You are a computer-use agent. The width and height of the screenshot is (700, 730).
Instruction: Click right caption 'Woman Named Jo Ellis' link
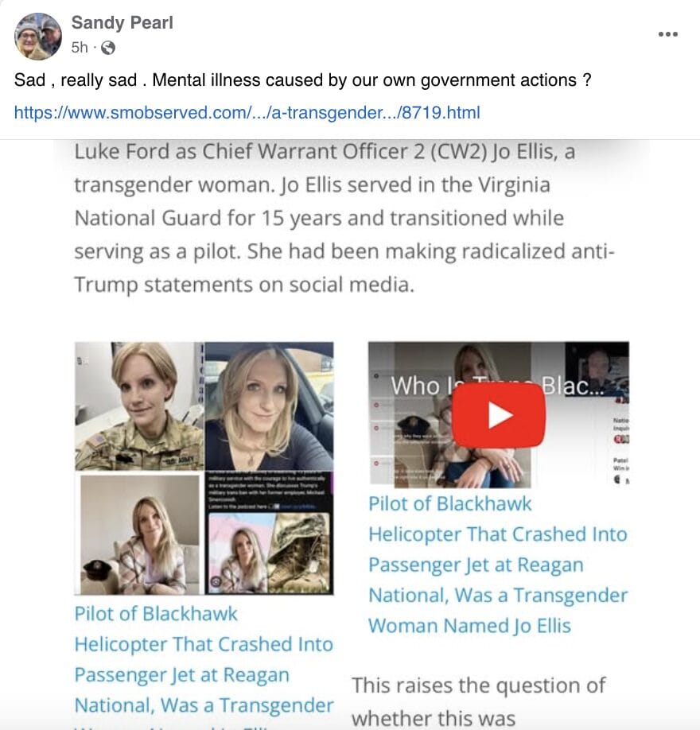pos(469,626)
